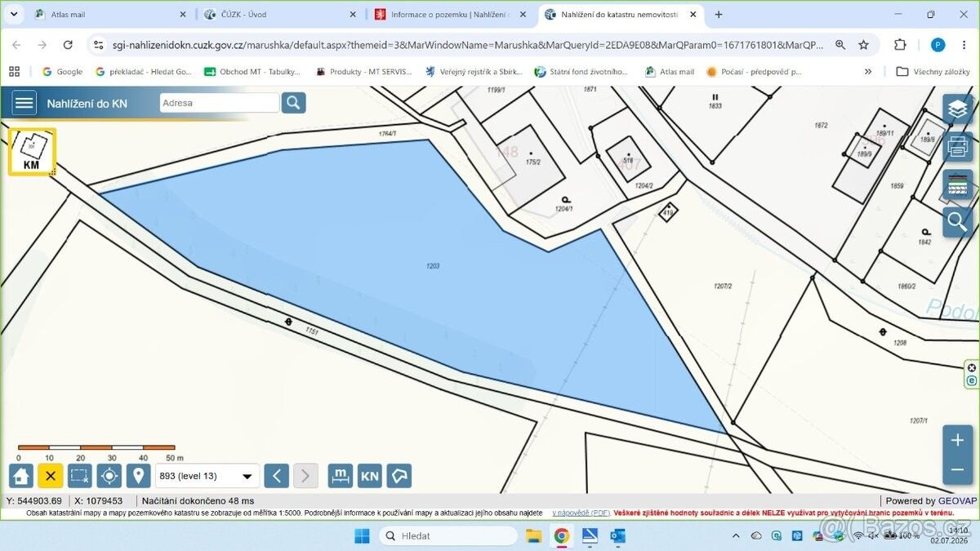Click the highlighted parcel 1203

(433, 266)
